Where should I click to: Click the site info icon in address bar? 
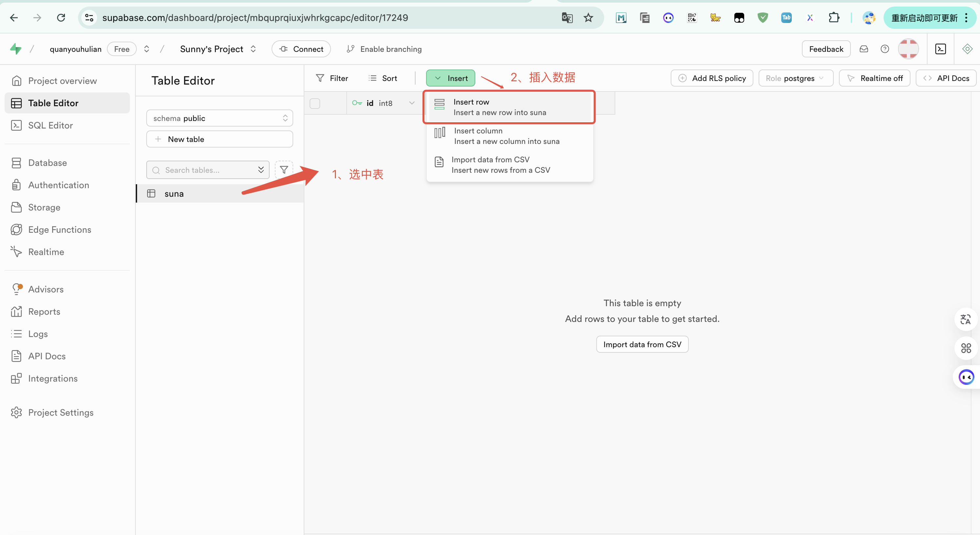tap(89, 17)
